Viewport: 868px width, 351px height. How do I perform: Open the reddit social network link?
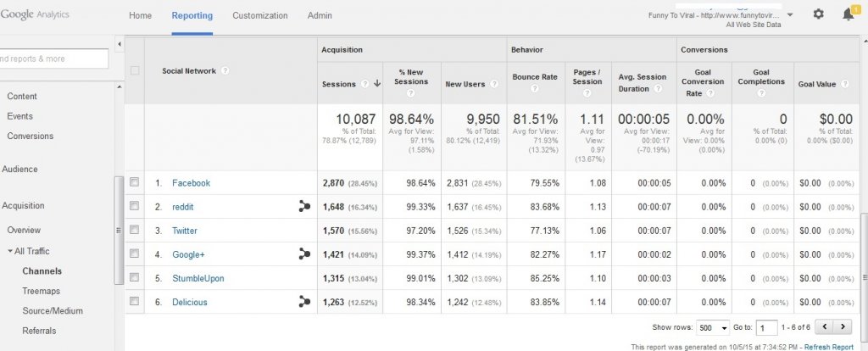click(x=183, y=207)
